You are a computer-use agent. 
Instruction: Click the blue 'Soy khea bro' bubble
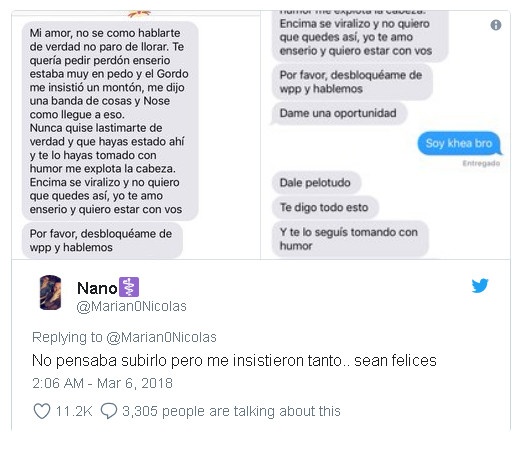click(x=459, y=143)
